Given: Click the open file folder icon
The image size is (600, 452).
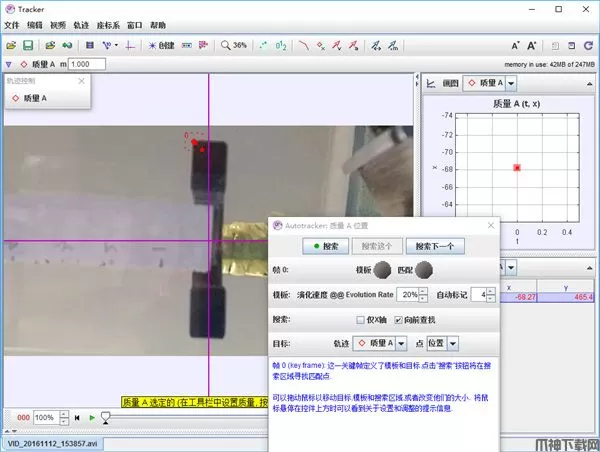Looking at the screenshot, I should tap(10, 46).
